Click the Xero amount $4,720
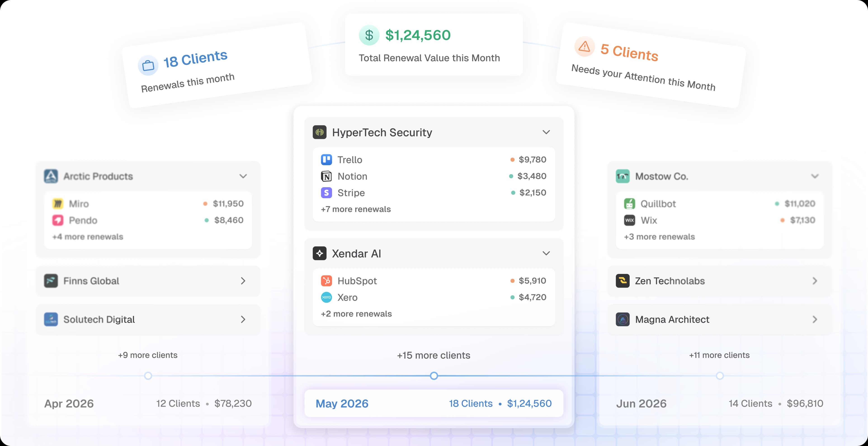 pyautogui.click(x=532, y=297)
